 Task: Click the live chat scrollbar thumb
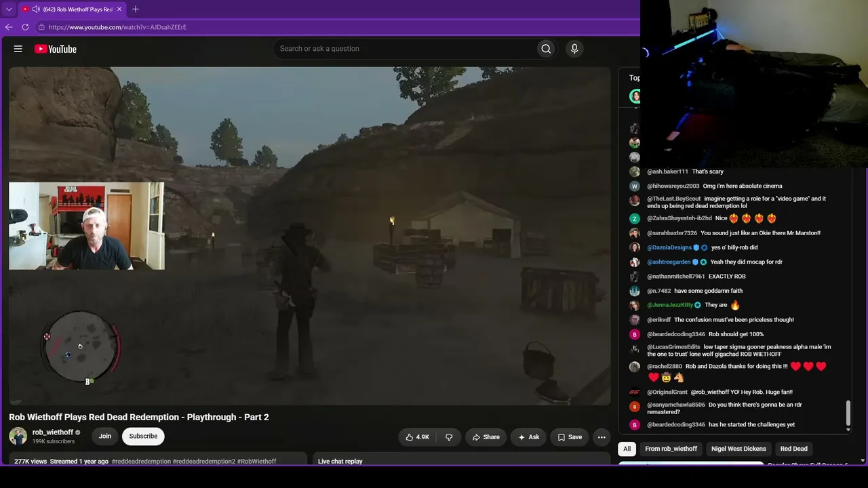[848, 413]
